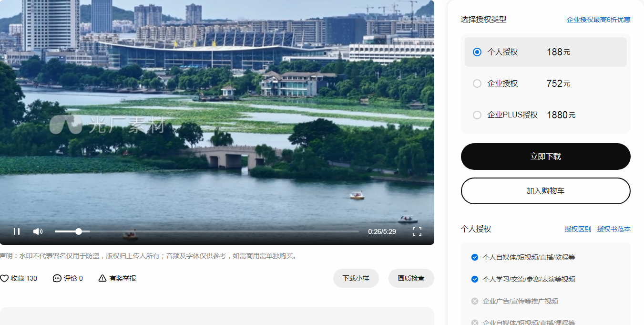Select 企业PLUS授权 1880元 radio option

(x=477, y=115)
